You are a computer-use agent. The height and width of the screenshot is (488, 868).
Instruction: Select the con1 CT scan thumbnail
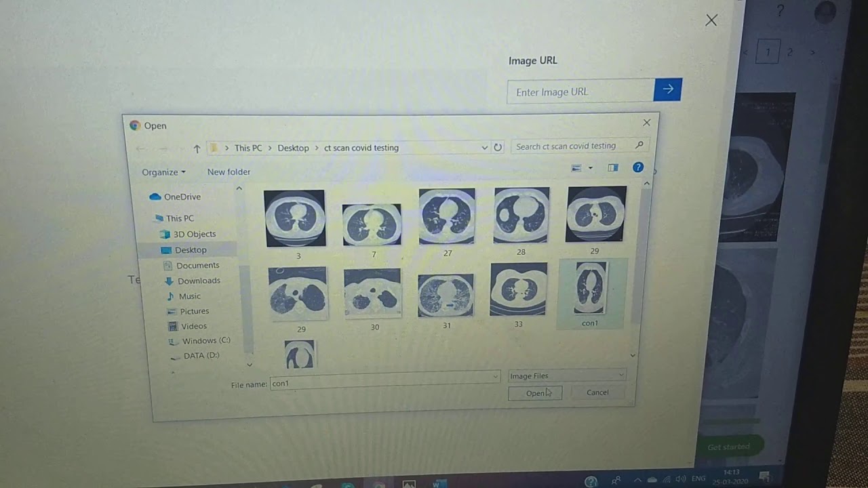(x=590, y=289)
